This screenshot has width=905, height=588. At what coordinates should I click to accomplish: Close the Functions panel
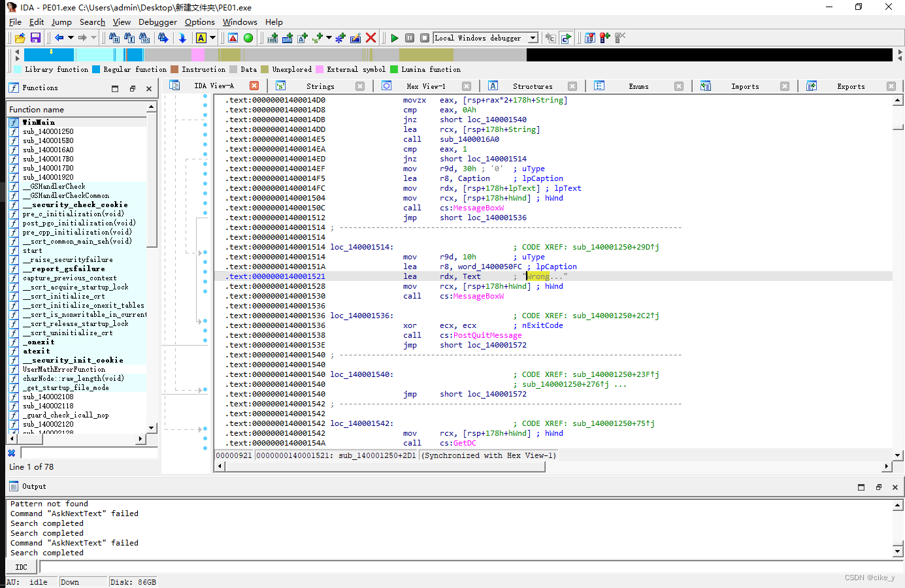[x=149, y=88]
